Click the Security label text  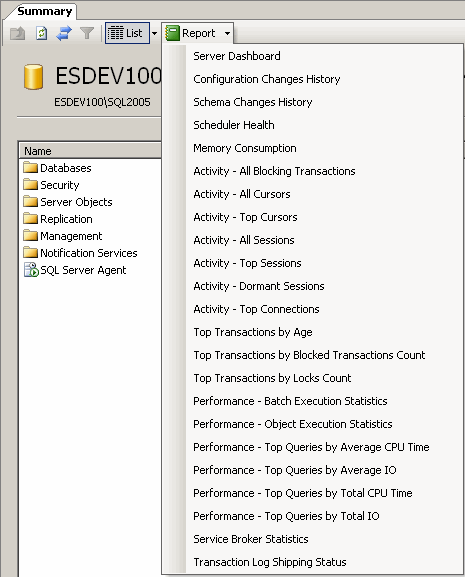tap(60, 185)
